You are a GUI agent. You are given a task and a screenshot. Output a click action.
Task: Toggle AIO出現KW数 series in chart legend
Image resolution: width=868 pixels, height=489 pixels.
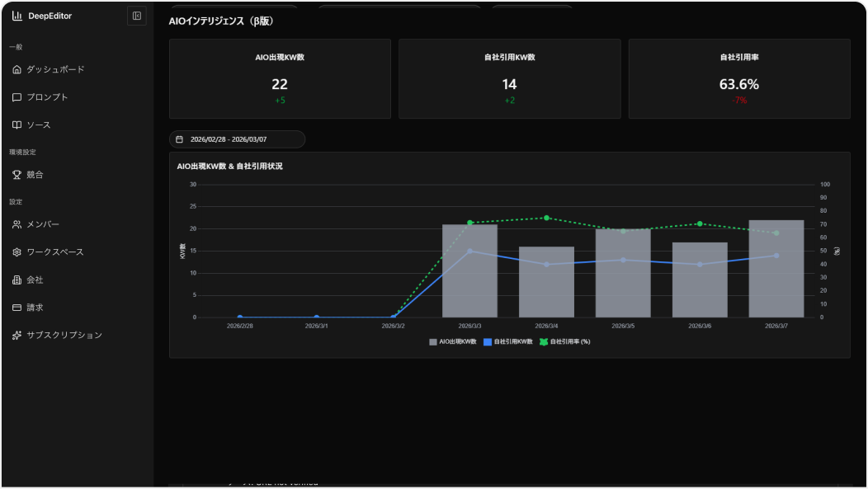pyautogui.click(x=453, y=341)
